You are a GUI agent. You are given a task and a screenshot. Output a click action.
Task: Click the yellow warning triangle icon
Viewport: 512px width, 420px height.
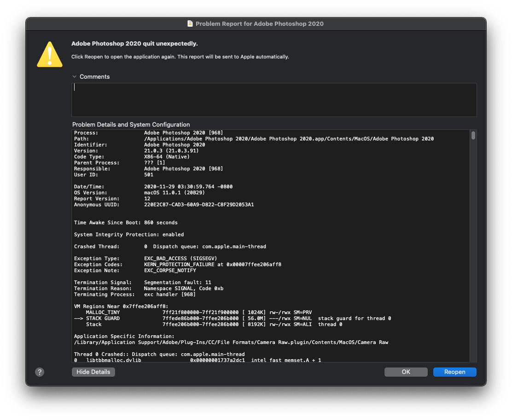(50, 54)
